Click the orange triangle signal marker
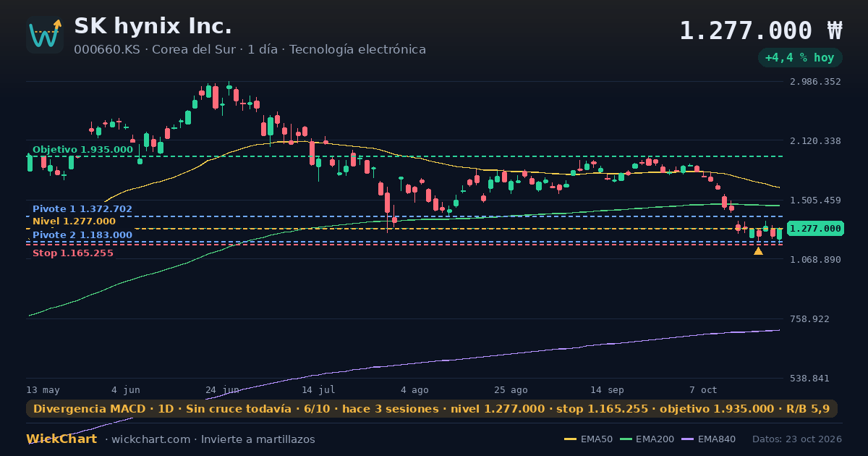This screenshot has height=456, width=868. point(758,251)
